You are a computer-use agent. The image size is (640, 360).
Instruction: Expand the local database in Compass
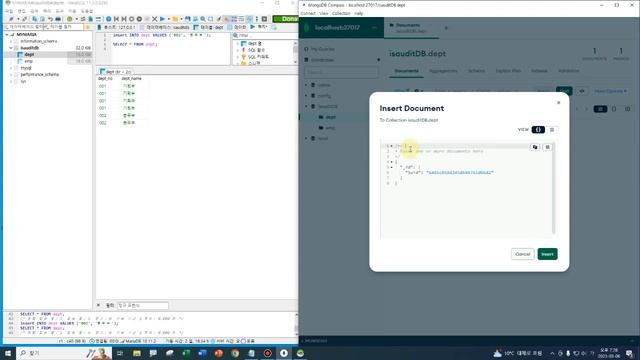coord(306,138)
